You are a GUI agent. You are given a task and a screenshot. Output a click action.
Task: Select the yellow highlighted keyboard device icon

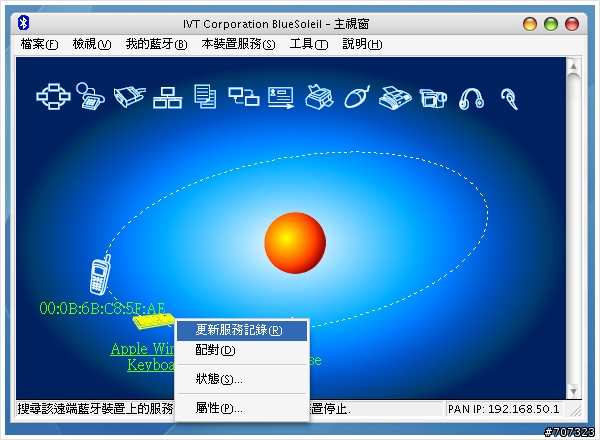[x=153, y=321]
